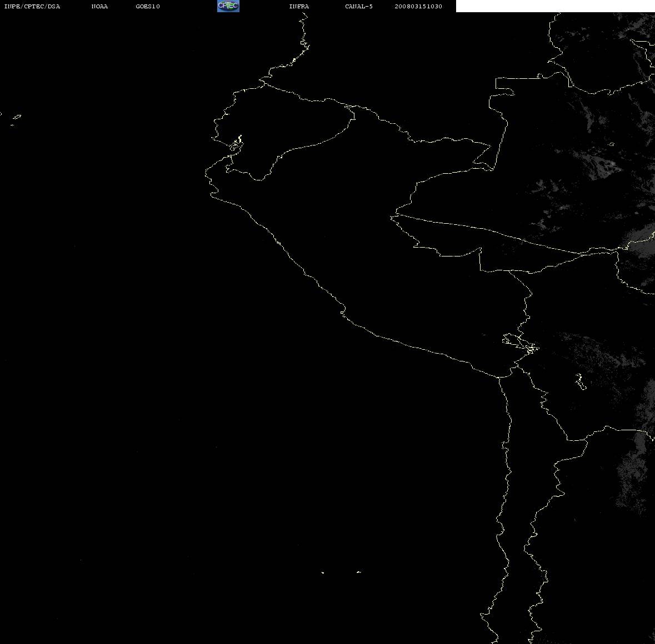Click the bright cloud patch near Brazil-Bolivia border

(640, 241)
